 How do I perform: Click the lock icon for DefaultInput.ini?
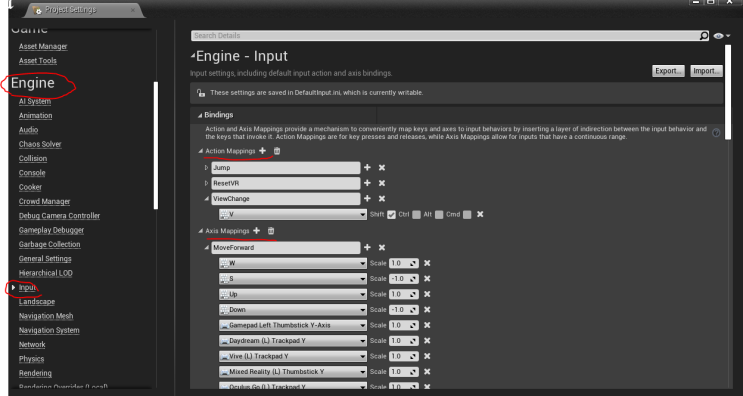(x=200, y=93)
